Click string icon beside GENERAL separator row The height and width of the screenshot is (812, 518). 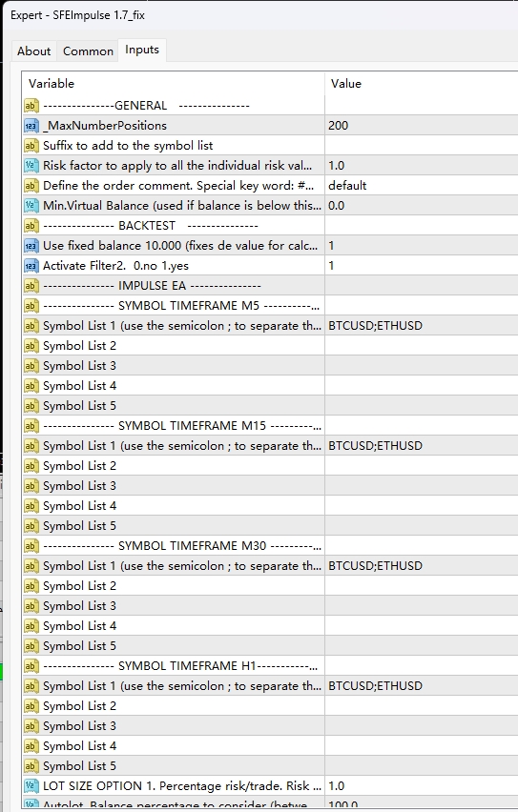point(31,106)
